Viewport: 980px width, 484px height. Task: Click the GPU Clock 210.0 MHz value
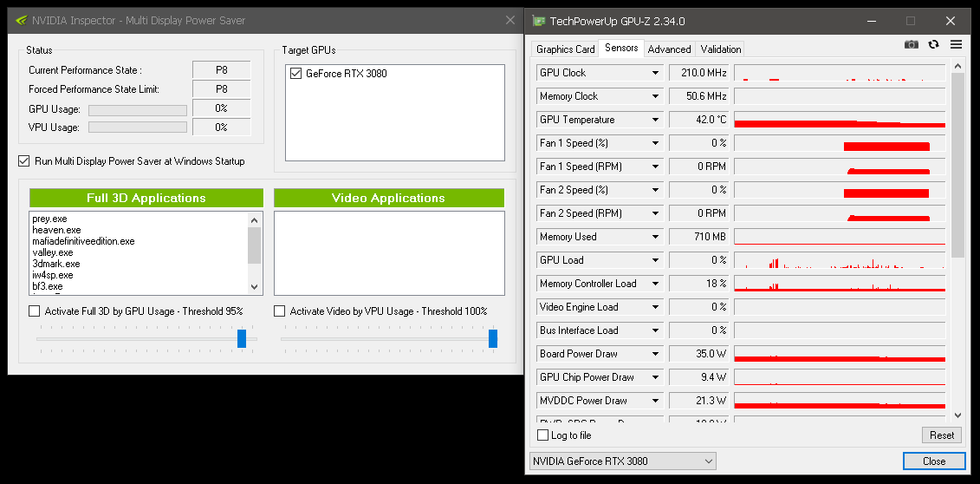click(698, 73)
